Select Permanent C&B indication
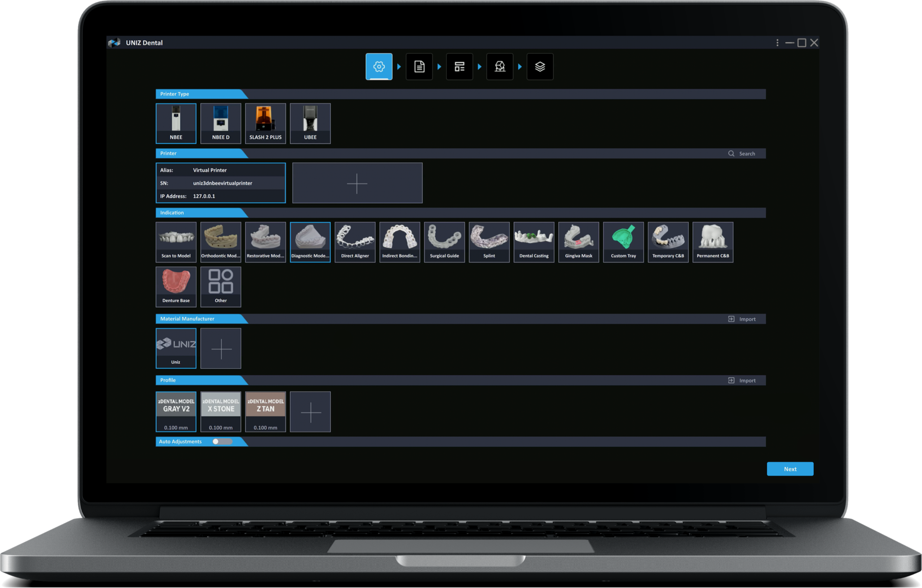The height and width of the screenshot is (588, 922). [713, 242]
